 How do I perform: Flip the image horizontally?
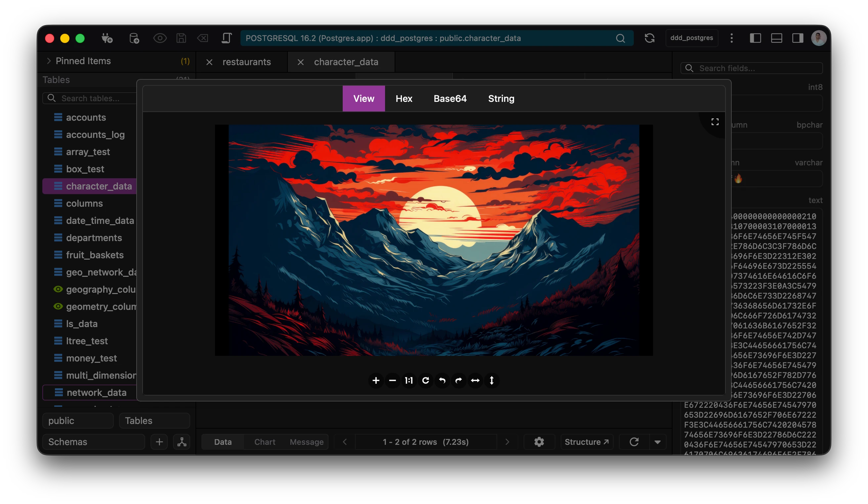475,380
